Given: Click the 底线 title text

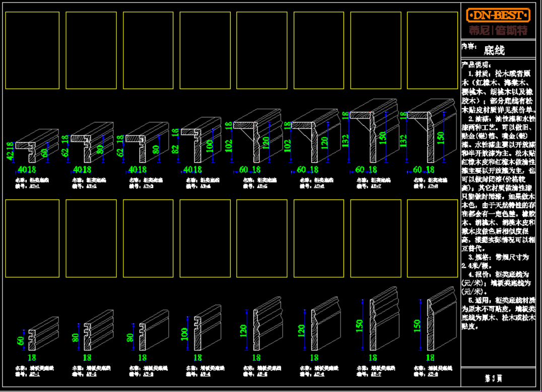Looking at the screenshot, I should tap(494, 50).
